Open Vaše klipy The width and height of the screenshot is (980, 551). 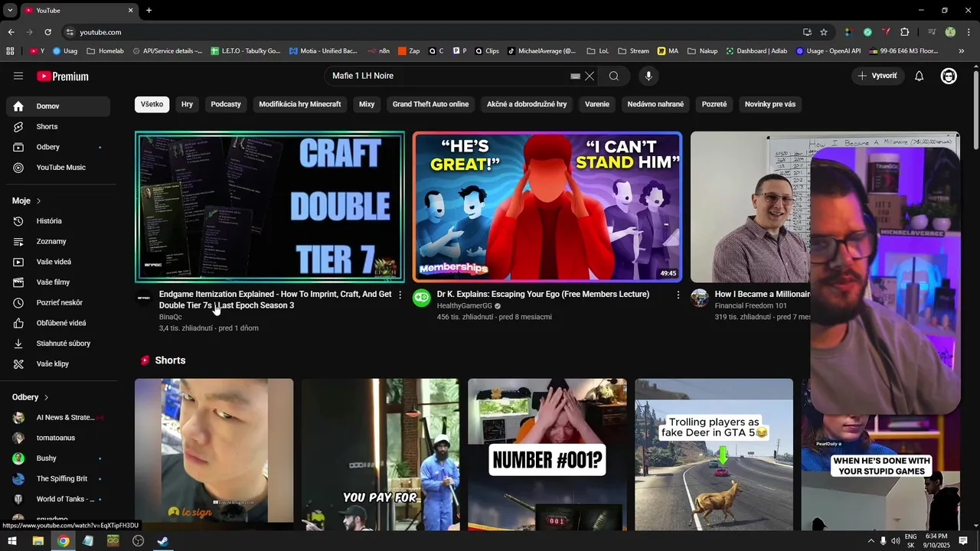coord(58,364)
